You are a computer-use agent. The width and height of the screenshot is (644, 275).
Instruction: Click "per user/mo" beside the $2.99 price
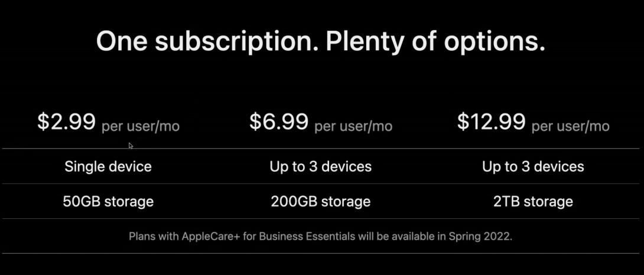click(141, 126)
